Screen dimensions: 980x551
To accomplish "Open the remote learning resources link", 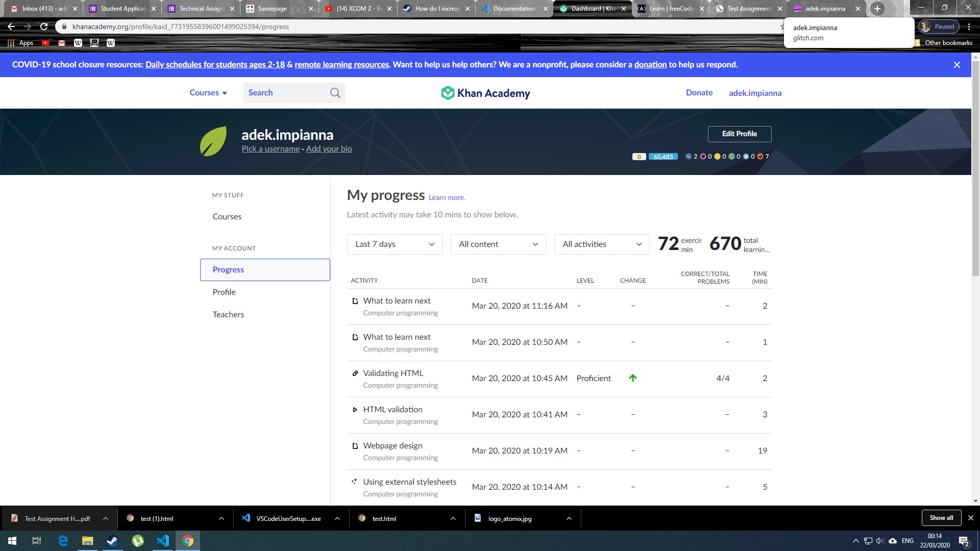I will 342,65.
